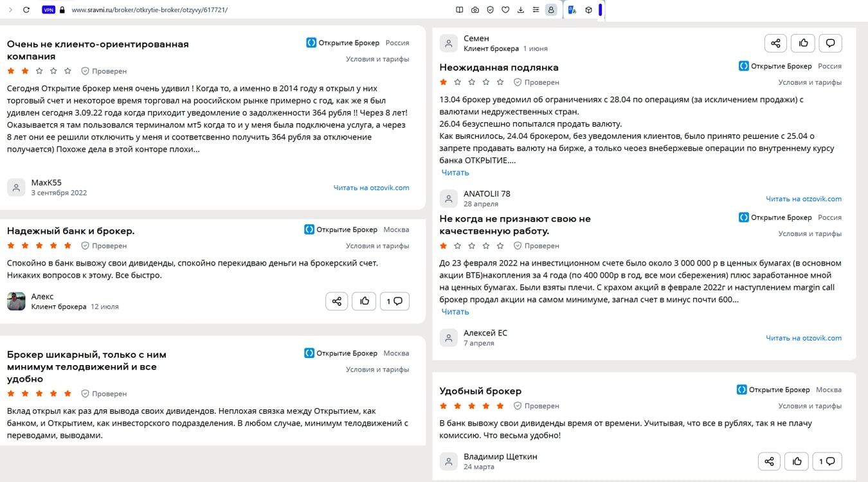Click Алекс profile photo
The height and width of the screenshot is (482, 868).
pyautogui.click(x=16, y=301)
